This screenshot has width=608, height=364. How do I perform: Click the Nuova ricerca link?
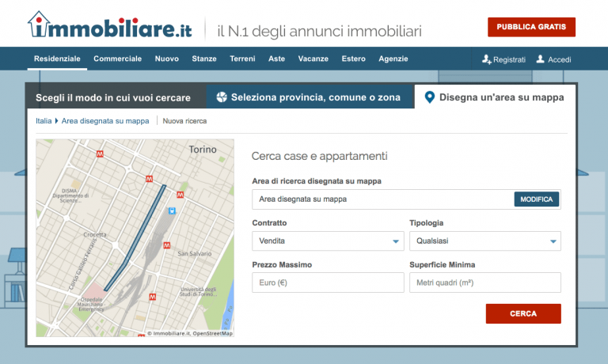[184, 121]
